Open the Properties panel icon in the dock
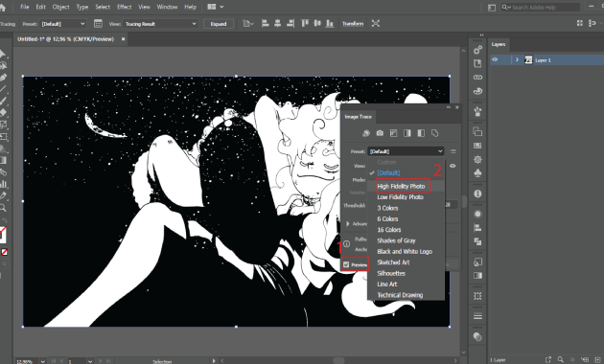Screen dimensions: 604x364 point(477,50)
